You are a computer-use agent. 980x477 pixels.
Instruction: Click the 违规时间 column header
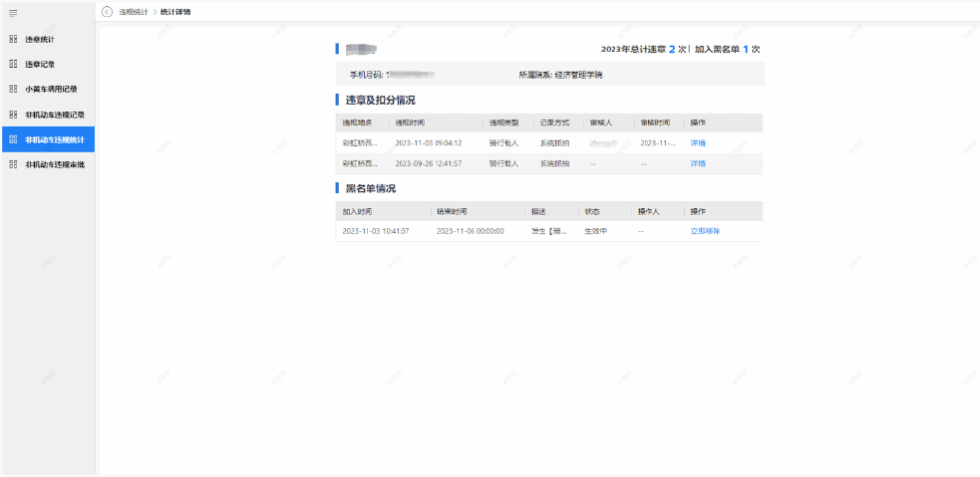409,123
